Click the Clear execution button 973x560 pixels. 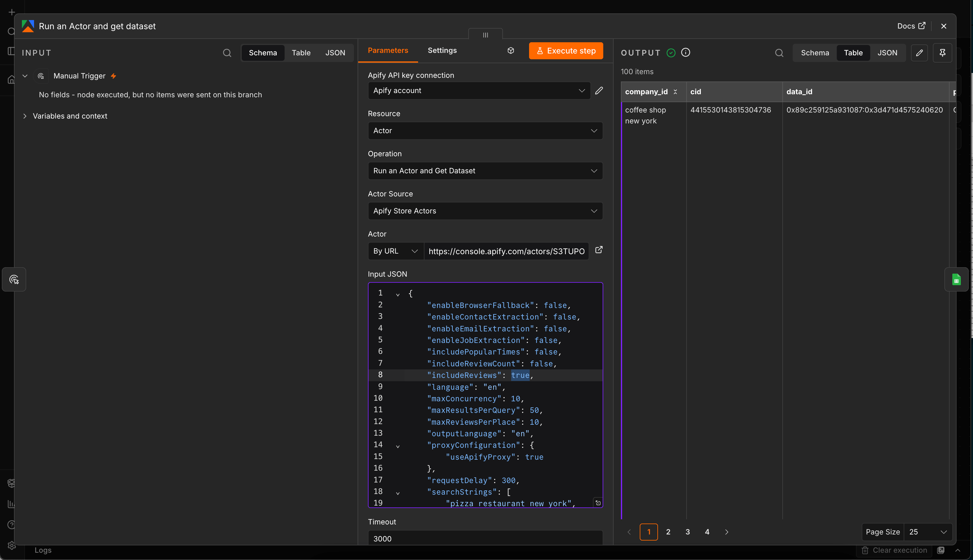coord(894,550)
